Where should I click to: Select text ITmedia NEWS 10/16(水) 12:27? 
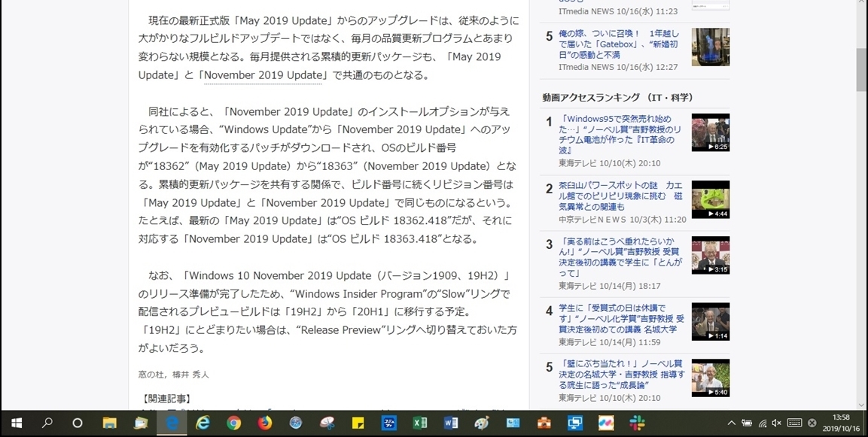[x=618, y=67]
